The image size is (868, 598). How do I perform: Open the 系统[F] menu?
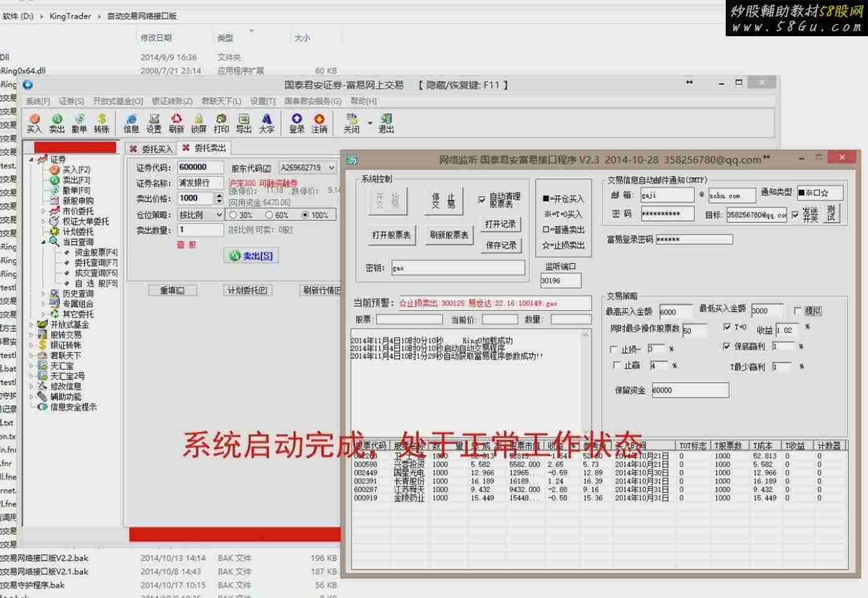coord(37,101)
